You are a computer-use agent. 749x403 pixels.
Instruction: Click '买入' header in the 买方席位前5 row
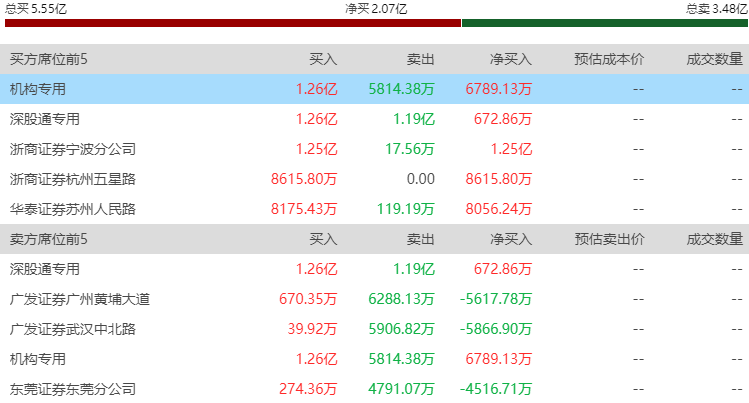[323, 59]
